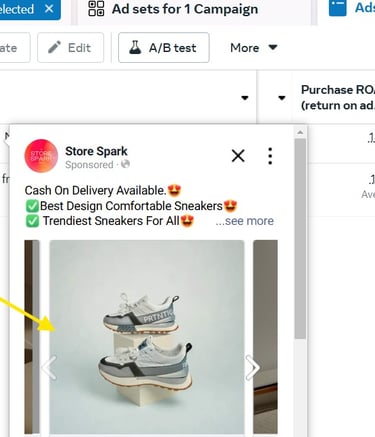
Task: Click the sneakers carousel image
Action: [147, 337]
